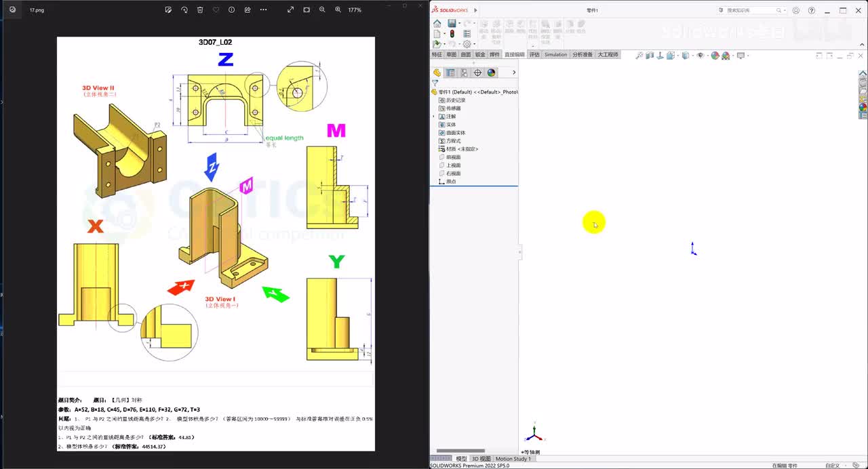Expand the SolidWorks menu arrow beside logo
868x469 pixels.
(476, 10)
